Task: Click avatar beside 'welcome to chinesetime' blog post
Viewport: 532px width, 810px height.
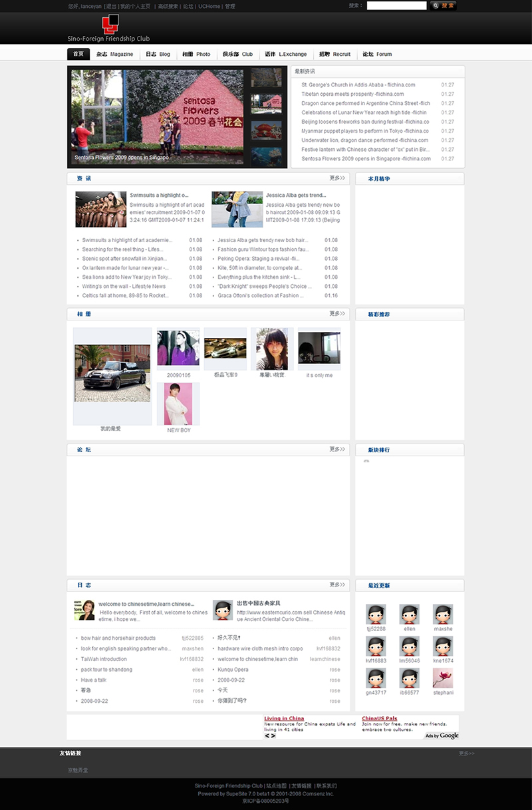Action: pos(84,610)
